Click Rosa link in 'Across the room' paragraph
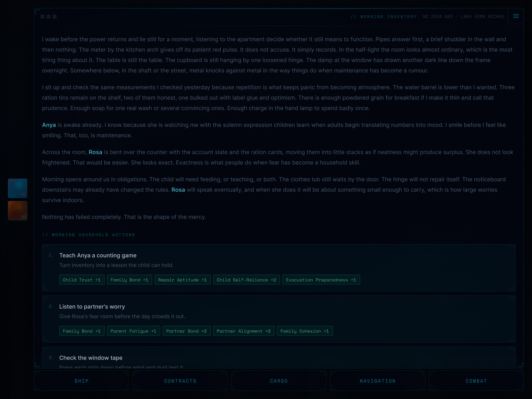 coord(95,152)
